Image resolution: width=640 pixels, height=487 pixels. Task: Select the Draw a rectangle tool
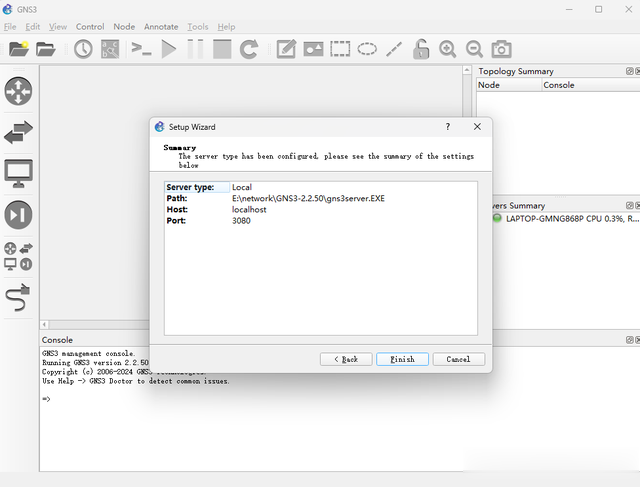(340, 49)
